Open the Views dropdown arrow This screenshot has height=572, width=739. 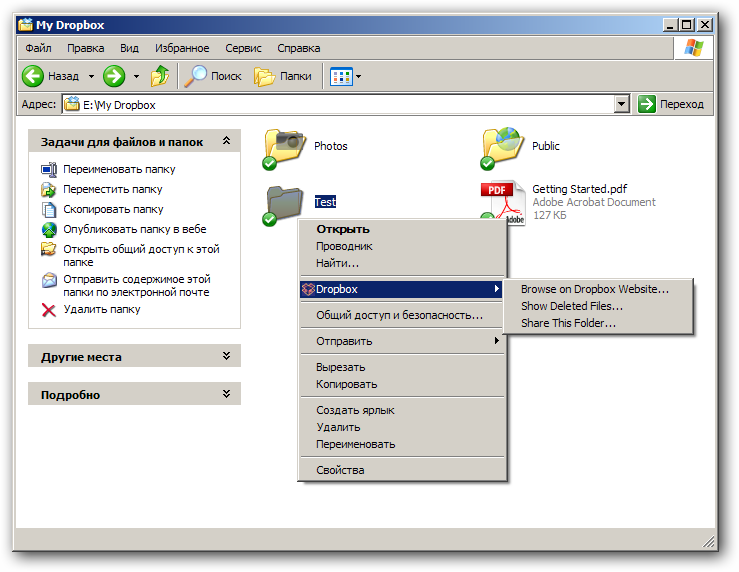(359, 76)
